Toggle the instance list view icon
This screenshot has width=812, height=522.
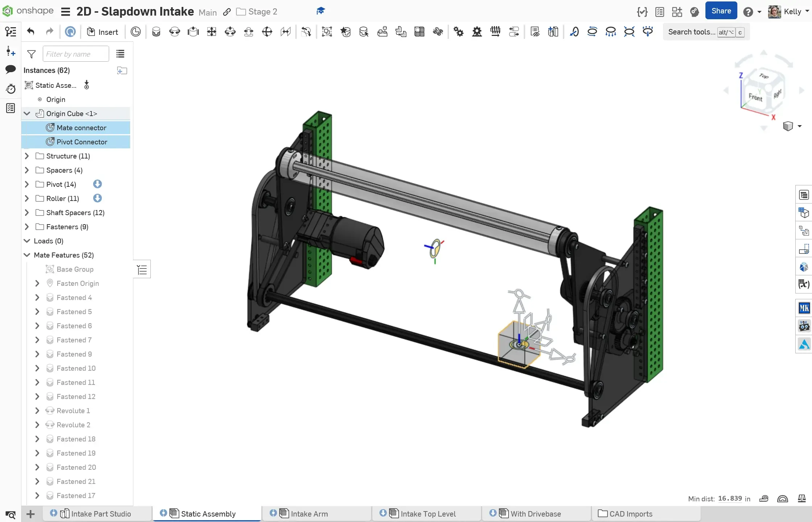120,54
